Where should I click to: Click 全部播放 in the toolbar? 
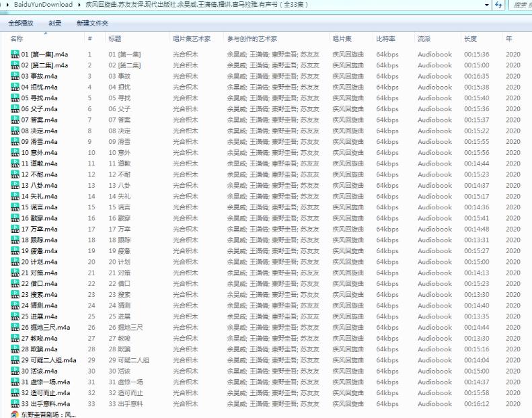pyautogui.click(x=22, y=24)
